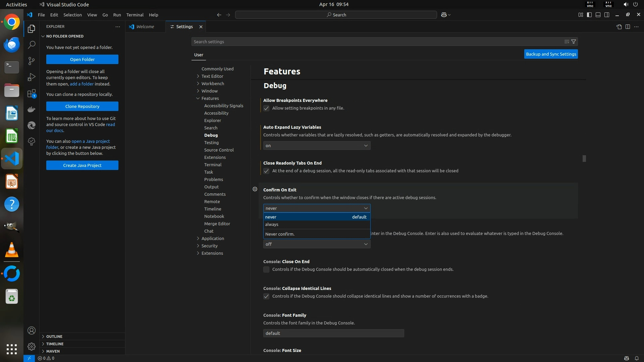Click Open Settings JSON icon
This screenshot has width=644, height=362.
coord(619,26)
